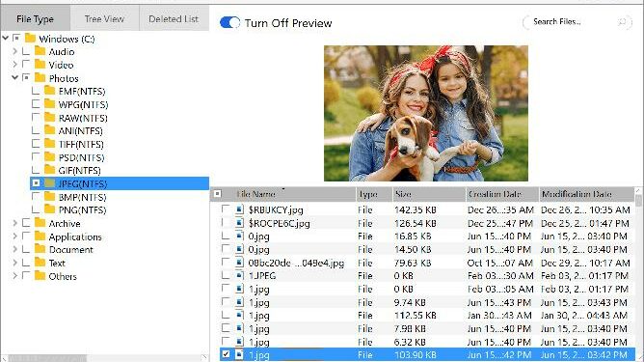Click the $ROCPE6C.jpg file icon
The height and width of the screenshot is (362, 644).
[x=239, y=223]
